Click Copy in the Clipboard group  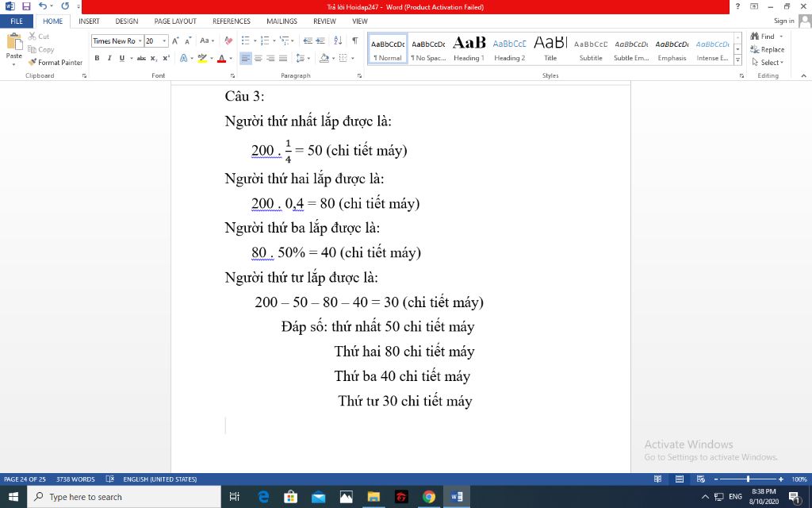41,49
